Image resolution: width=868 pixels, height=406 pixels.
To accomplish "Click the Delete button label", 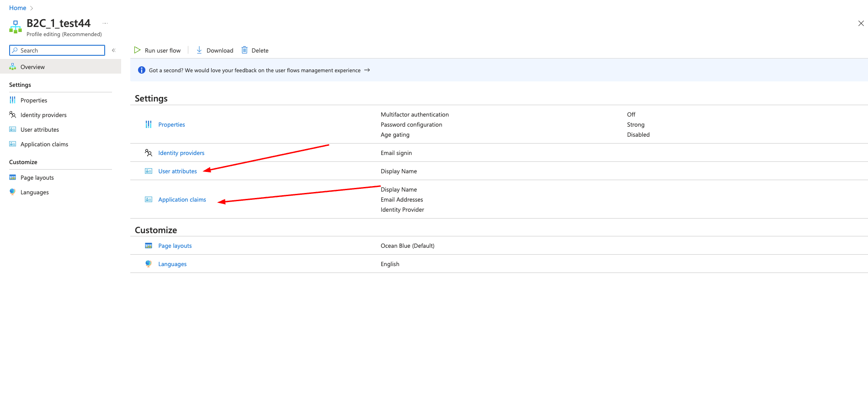I will click(x=260, y=50).
